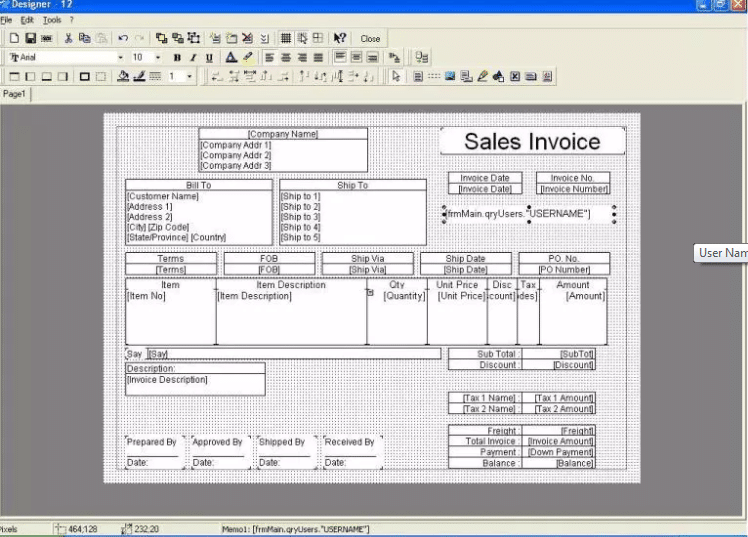The height and width of the screenshot is (537, 748).
Task: Click the Close toolbar button
Action: tap(370, 39)
